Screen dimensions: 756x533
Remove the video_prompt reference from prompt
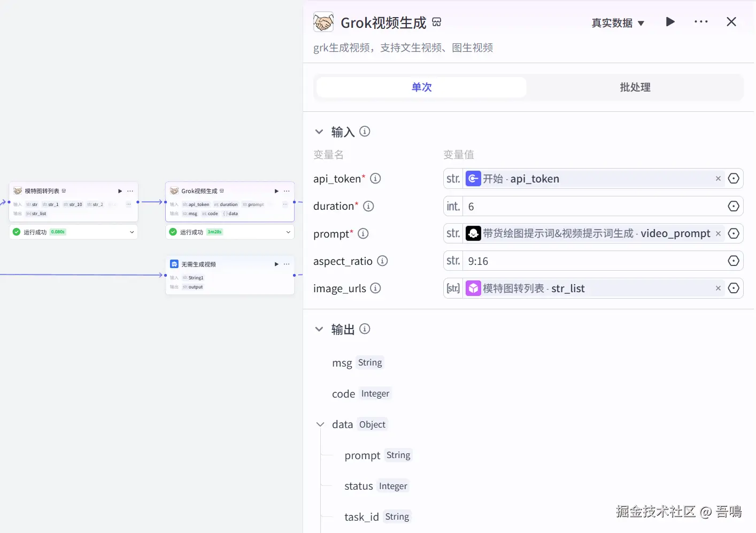click(718, 233)
